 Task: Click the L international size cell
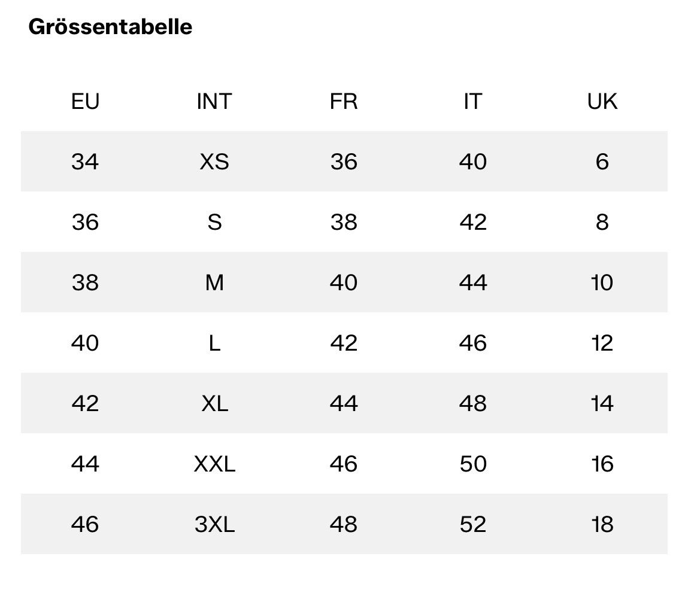(x=215, y=343)
